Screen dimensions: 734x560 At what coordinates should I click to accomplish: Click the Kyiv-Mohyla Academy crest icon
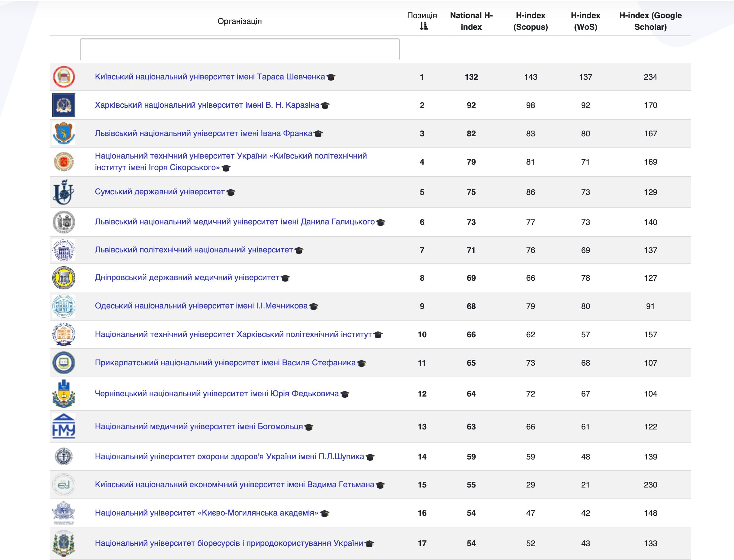coord(64,513)
